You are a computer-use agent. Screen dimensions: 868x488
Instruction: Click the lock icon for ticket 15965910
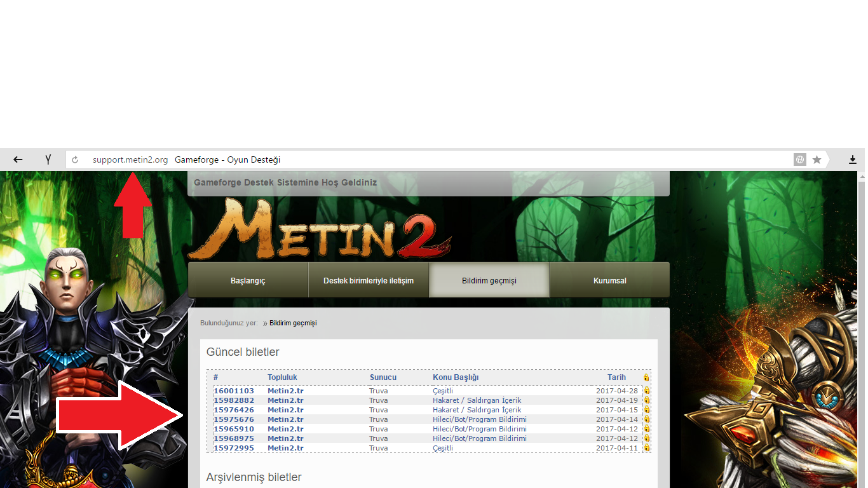pos(646,429)
